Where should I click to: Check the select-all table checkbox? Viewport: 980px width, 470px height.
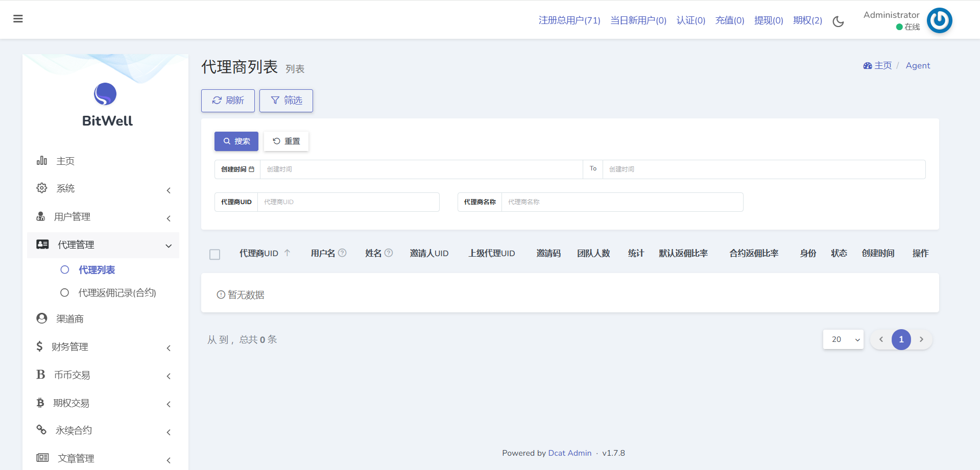click(215, 254)
